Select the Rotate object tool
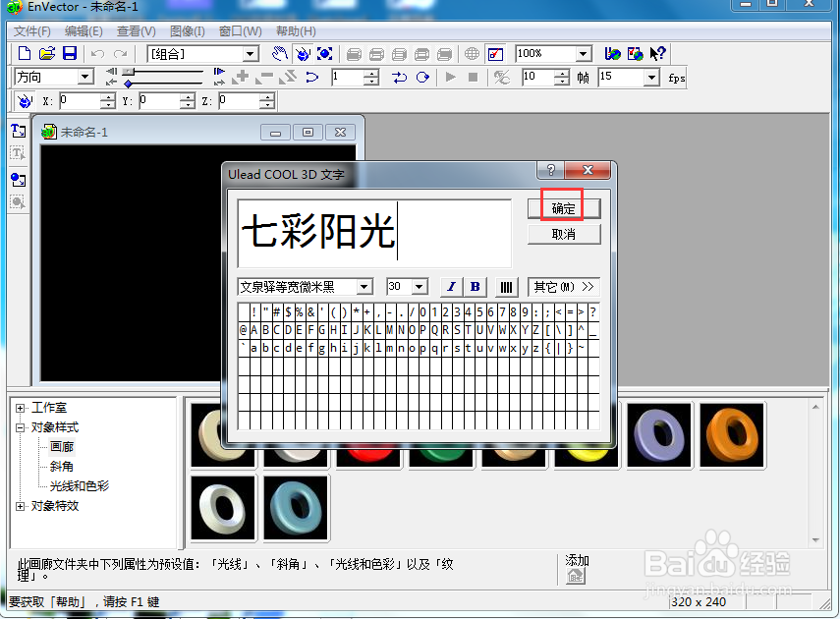The width and height of the screenshot is (840, 619). coord(303,54)
